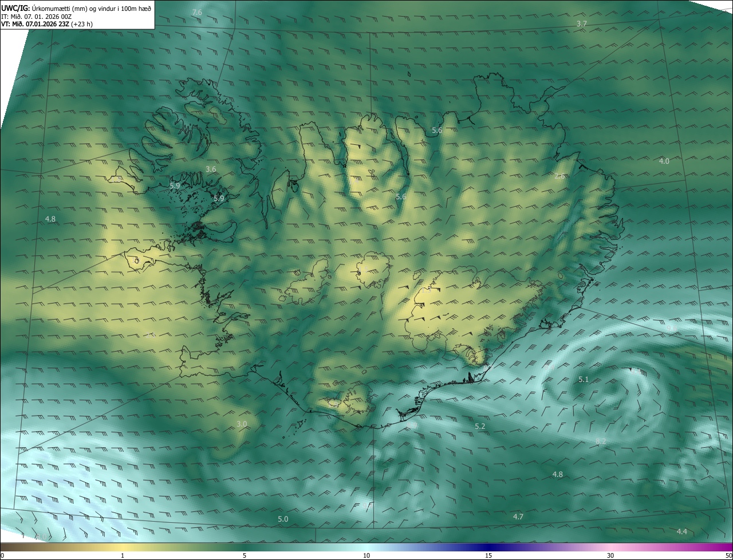Click the 4.4 value label on the map
Viewport: 733px width, 560px height.
pos(681,532)
